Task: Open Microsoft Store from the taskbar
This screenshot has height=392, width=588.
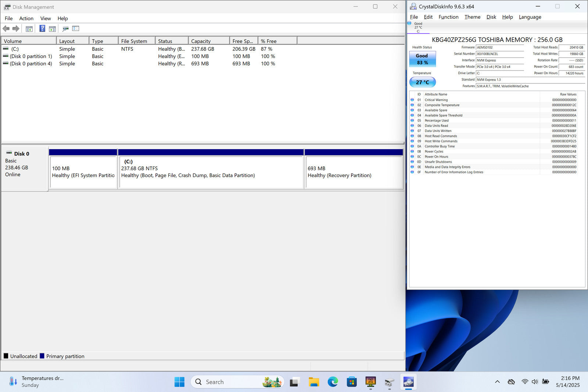Action: coord(352,382)
